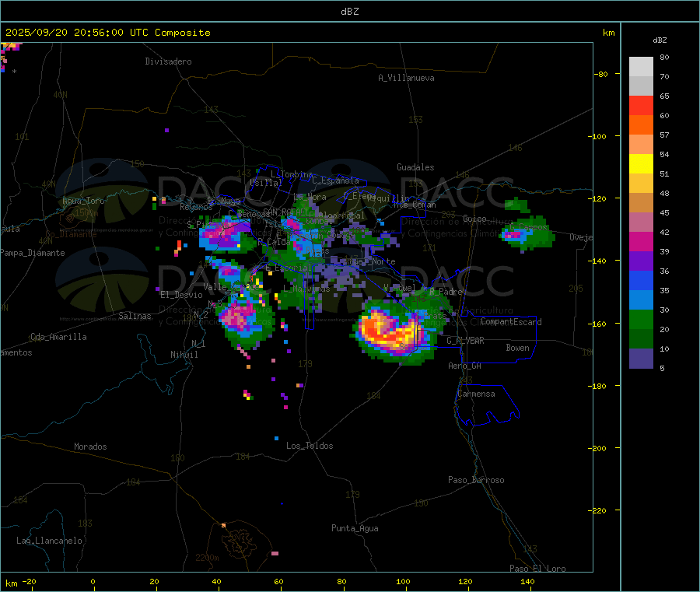Click the CompantEscard location label

click(x=511, y=322)
